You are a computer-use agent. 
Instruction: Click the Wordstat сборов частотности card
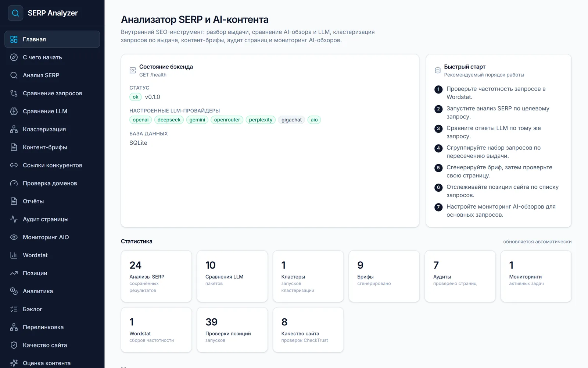pyautogui.click(x=156, y=330)
